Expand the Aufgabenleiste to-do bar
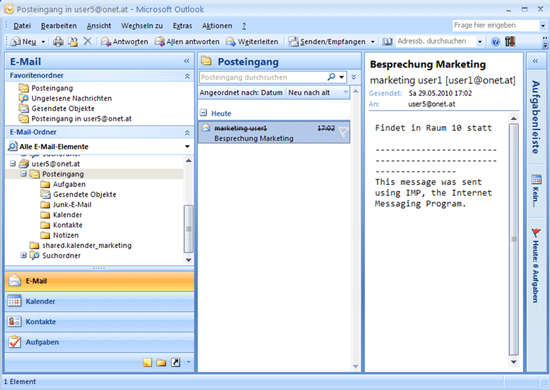 point(535,61)
